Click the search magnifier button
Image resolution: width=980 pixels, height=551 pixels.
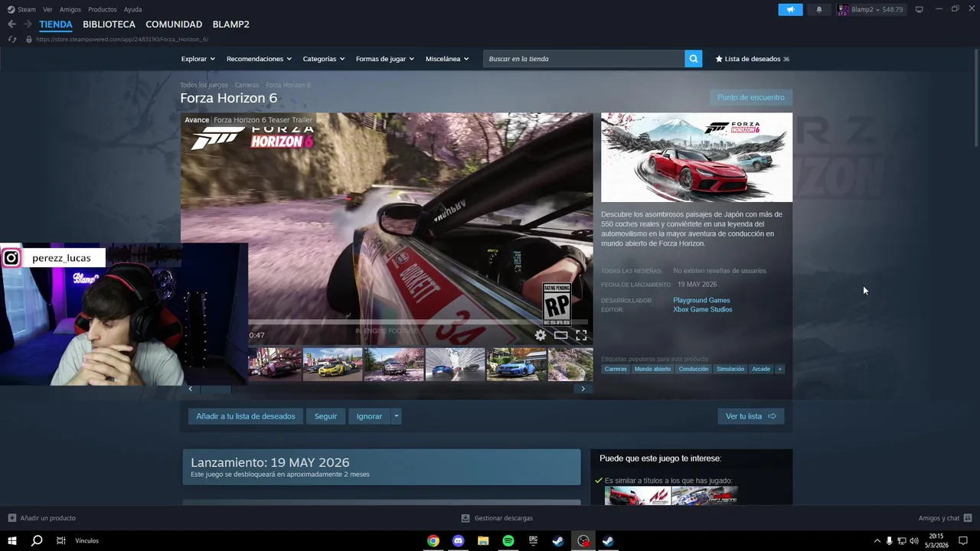click(x=693, y=59)
